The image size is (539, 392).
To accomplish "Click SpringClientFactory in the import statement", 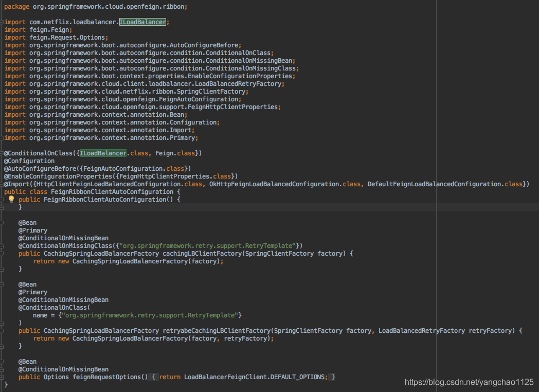I will [x=211, y=92].
